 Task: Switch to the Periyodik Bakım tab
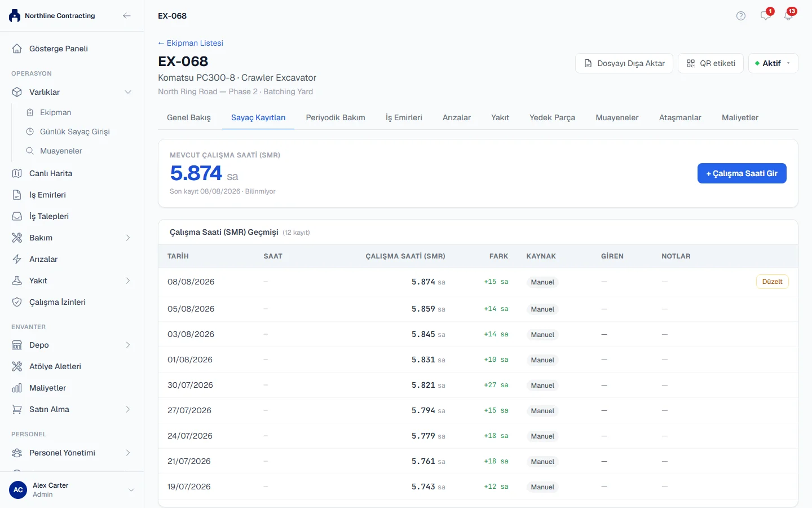pyautogui.click(x=336, y=117)
